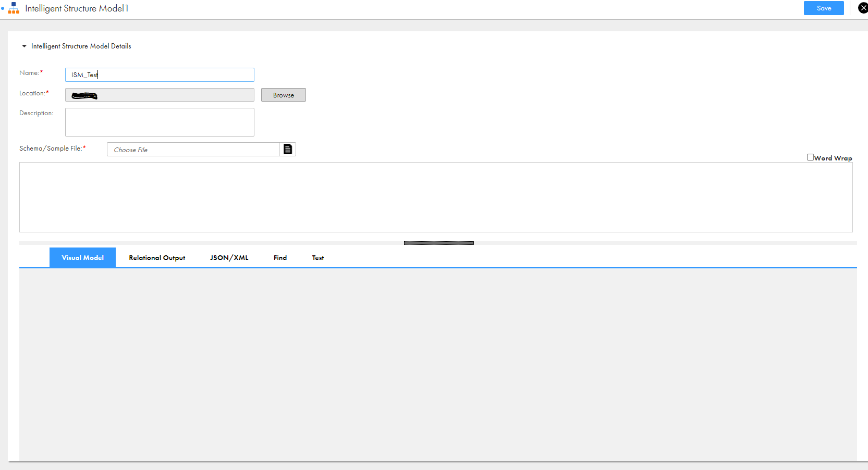Select the JSON/XML tab

[229, 257]
